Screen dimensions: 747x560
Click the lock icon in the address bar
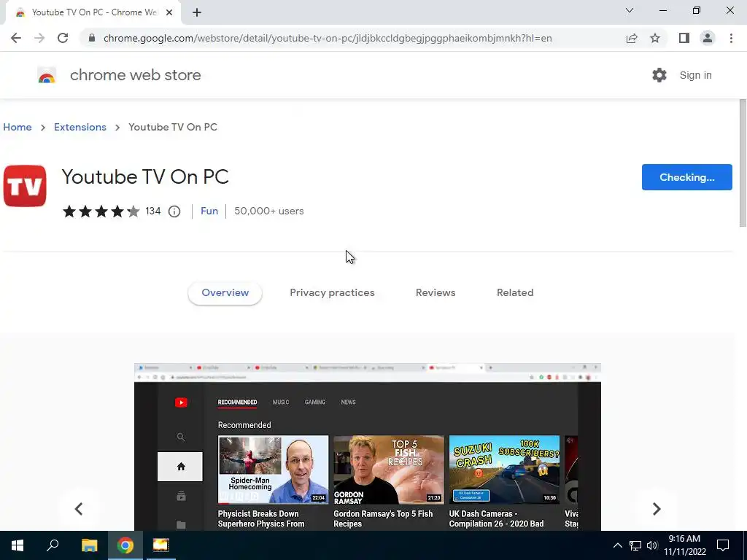tap(92, 38)
